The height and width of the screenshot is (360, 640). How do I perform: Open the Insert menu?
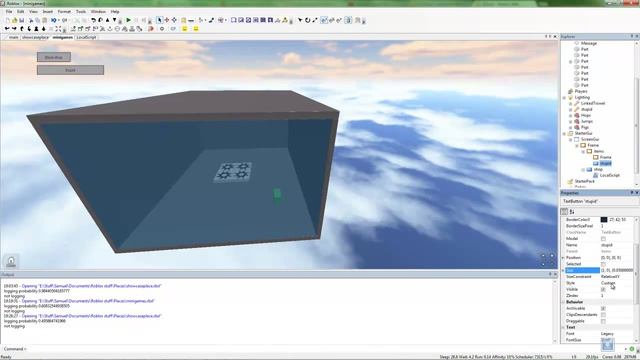(x=47, y=12)
